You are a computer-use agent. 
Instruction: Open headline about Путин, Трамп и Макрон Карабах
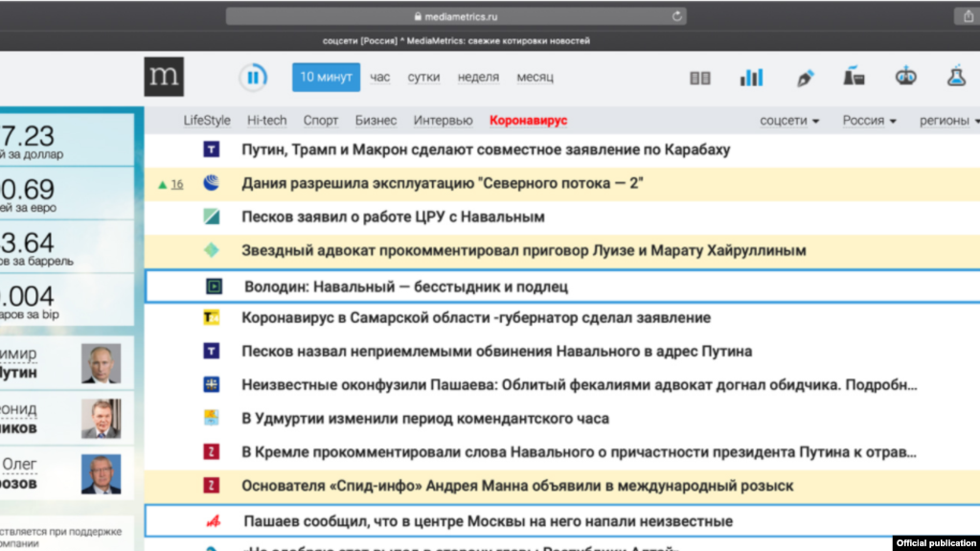[x=486, y=149]
